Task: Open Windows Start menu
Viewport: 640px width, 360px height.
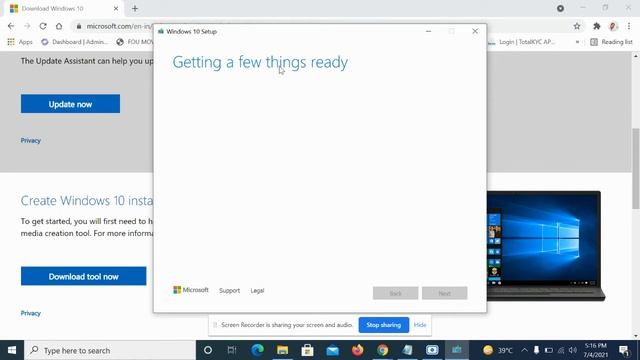Action: (12, 350)
